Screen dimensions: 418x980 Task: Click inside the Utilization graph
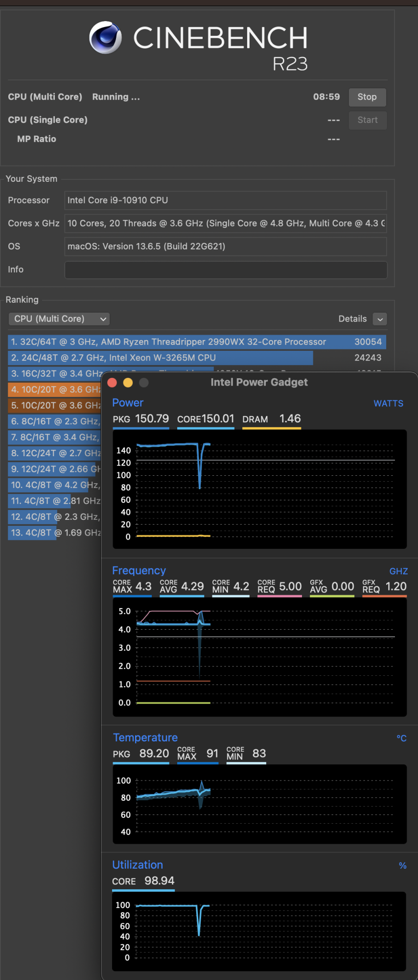point(259,931)
